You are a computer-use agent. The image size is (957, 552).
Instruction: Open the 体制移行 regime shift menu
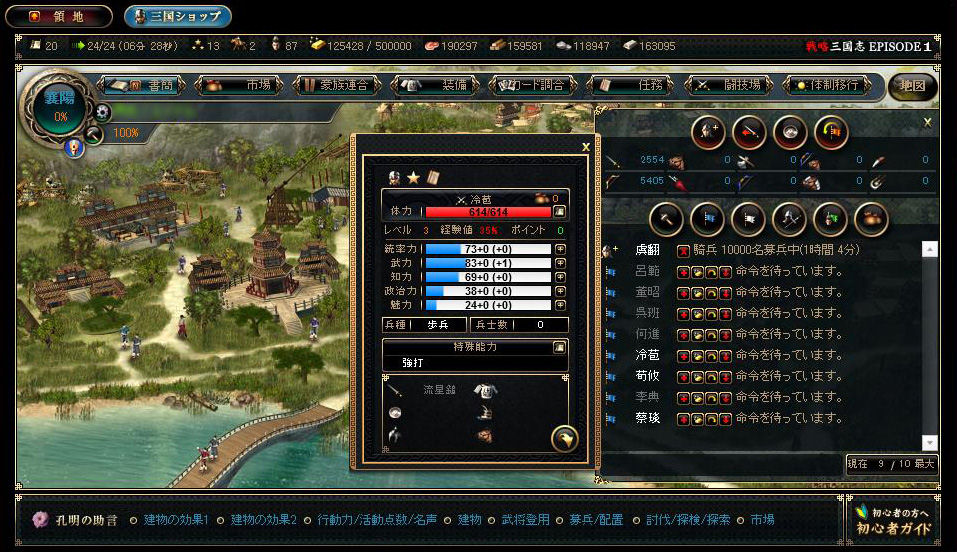tap(827, 85)
